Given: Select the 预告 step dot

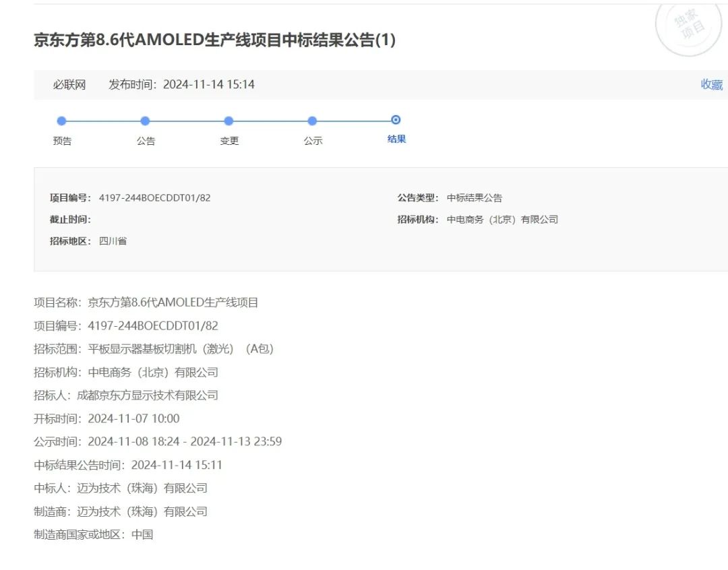Looking at the screenshot, I should [x=61, y=121].
